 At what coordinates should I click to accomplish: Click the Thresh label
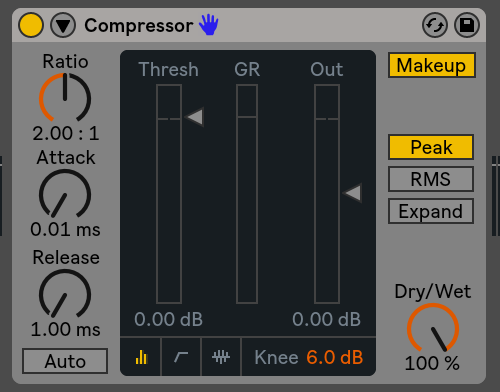(x=168, y=69)
